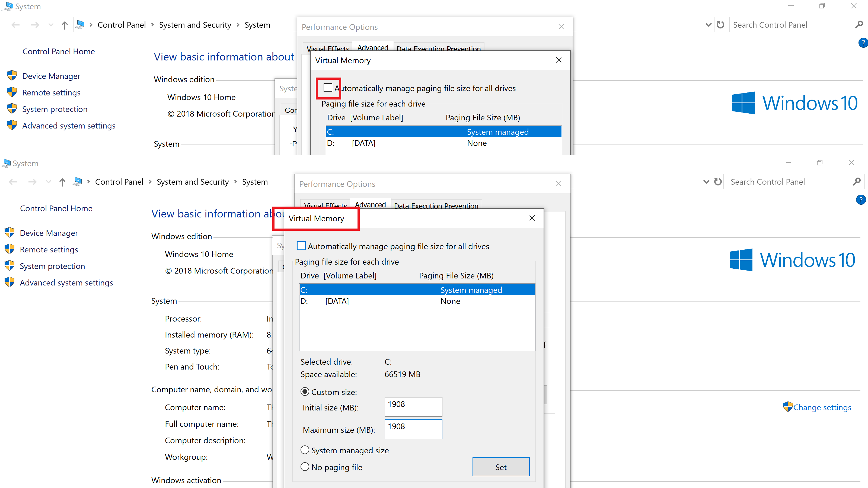Expand the chevron after Control Panel in the lower breadcrumb

[x=150, y=182]
